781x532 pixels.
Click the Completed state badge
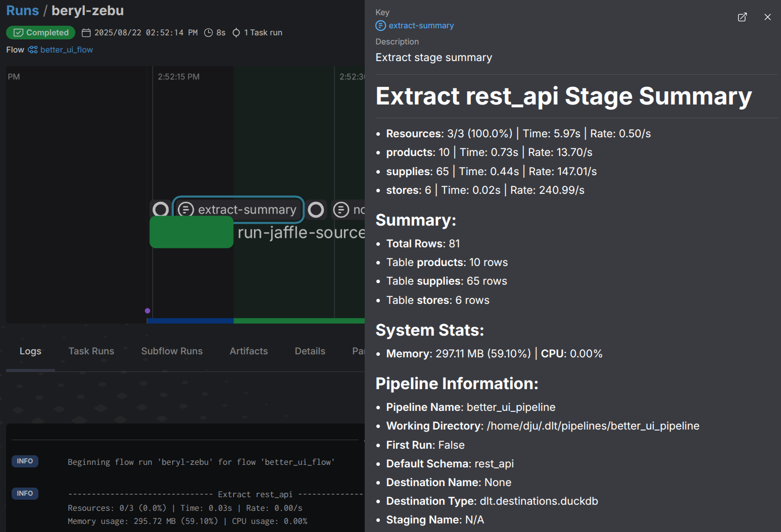pos(40,33)
